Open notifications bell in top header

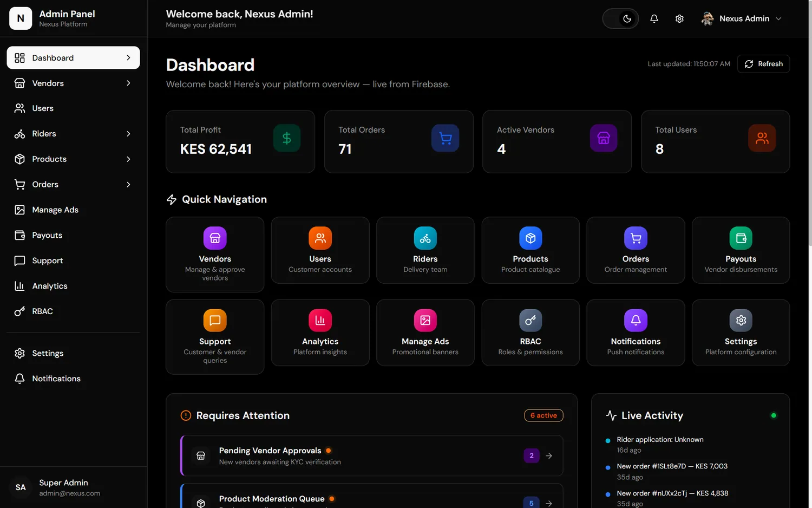[x=654, y=19]
